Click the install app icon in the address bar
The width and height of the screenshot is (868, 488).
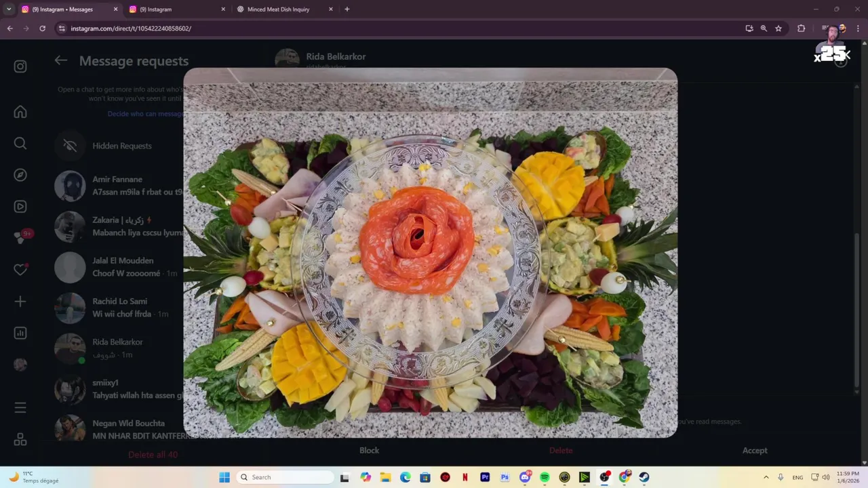tap(749, 28)
